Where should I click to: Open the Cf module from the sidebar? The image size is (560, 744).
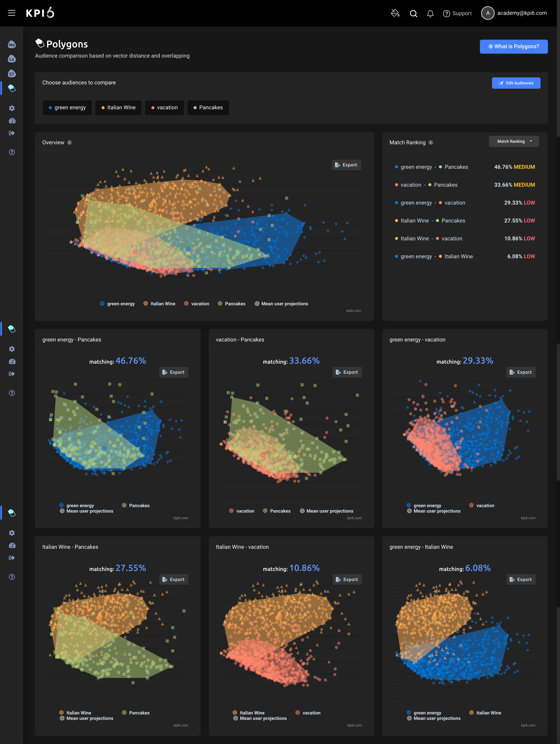click(12, 73)
